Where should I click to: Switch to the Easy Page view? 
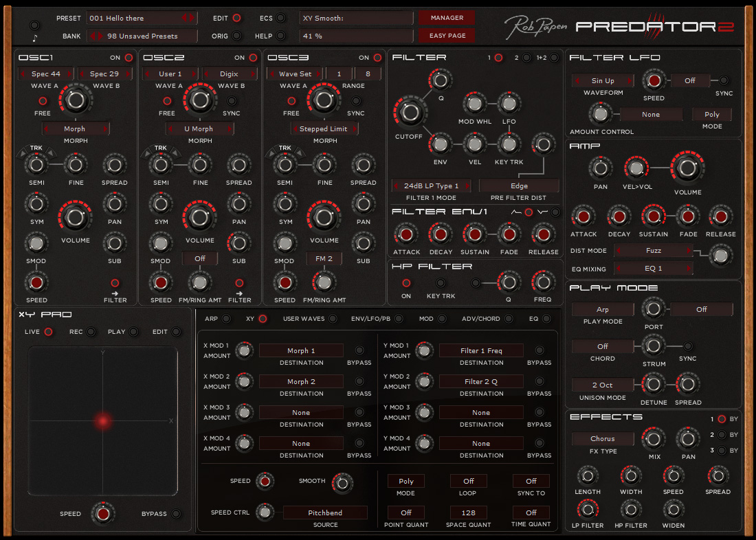pos(446,35)
